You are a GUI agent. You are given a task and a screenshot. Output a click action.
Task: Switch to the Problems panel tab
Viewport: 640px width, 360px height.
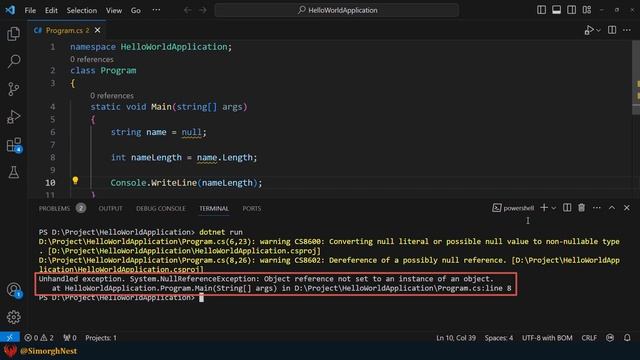[x=62, y=208]
